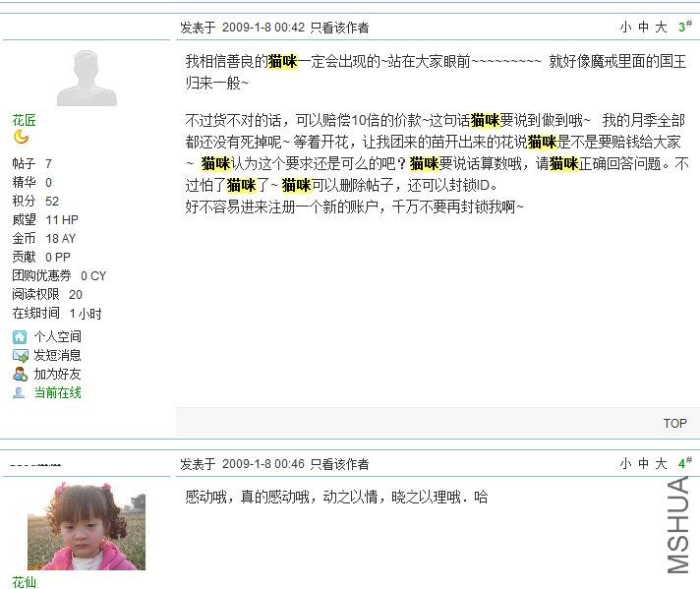The image size is (700, 589).
Task: Click the moon rank icon under 花匠
Action: tap(21, 137)
